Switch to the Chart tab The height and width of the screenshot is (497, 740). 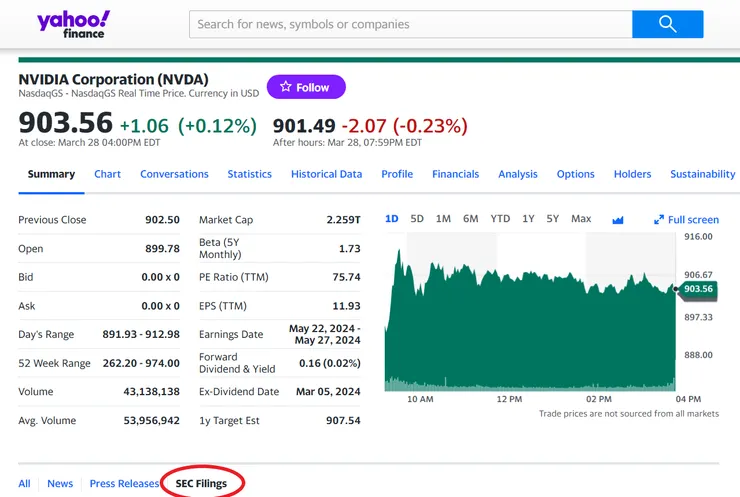108,174
